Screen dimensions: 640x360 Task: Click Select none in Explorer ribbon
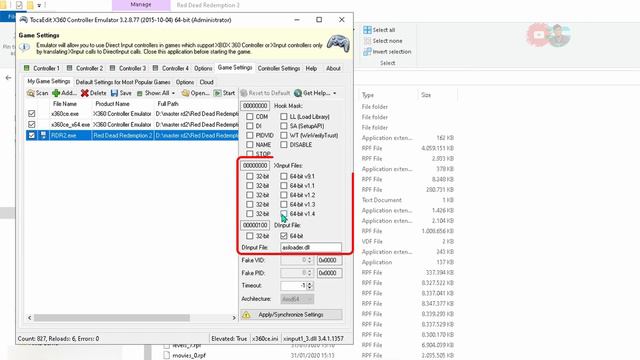click(382, 41)
